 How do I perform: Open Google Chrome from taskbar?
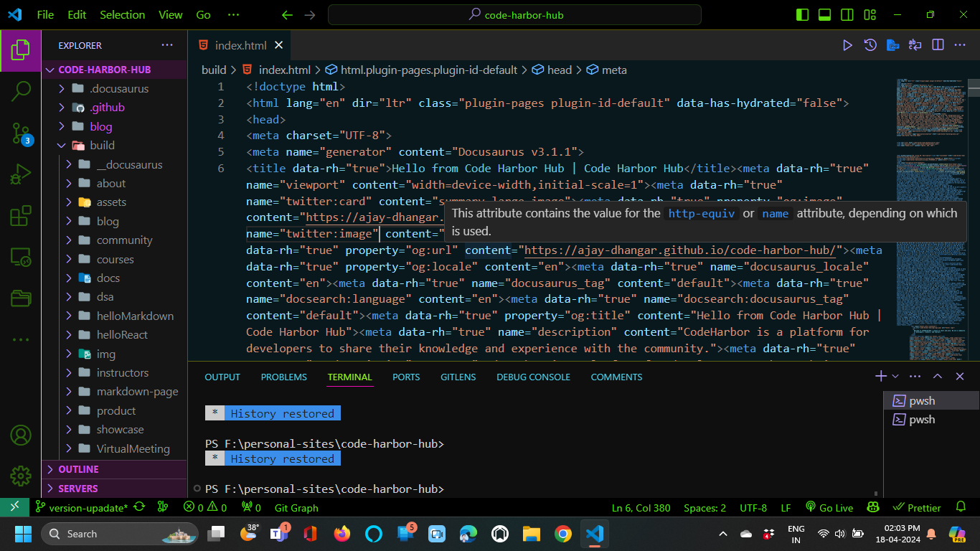[x=563, y=534]
